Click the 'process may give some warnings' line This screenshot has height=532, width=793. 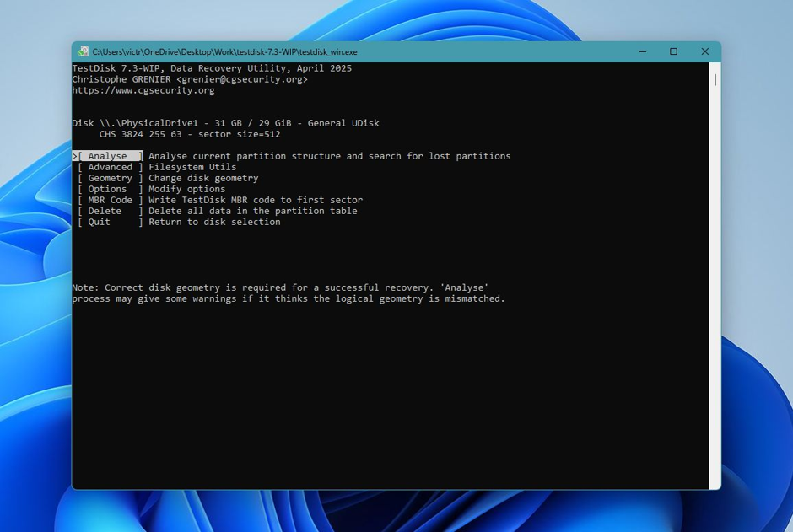tap(289, 299)
